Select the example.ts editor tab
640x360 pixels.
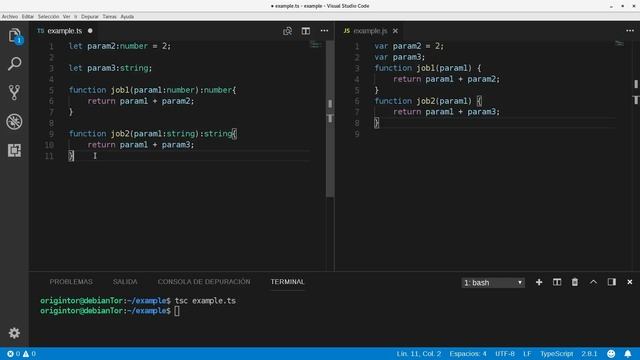tap(64, 31)
